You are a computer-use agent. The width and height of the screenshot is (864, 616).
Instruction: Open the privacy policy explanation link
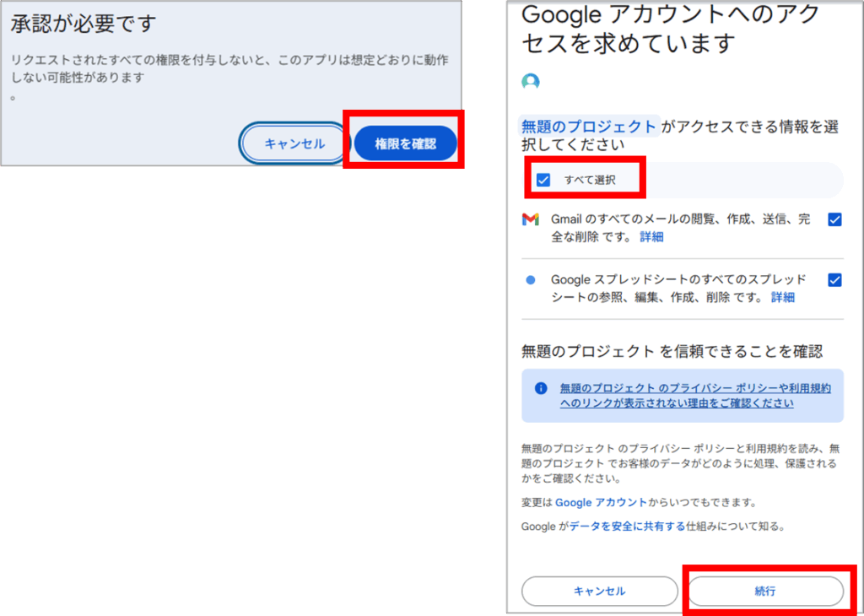[x=694, y=396]
